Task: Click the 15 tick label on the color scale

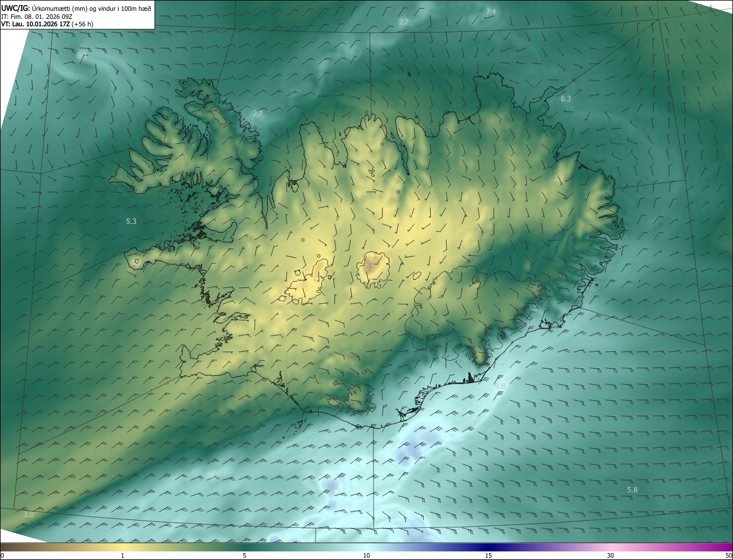Action: coord(488,555)
